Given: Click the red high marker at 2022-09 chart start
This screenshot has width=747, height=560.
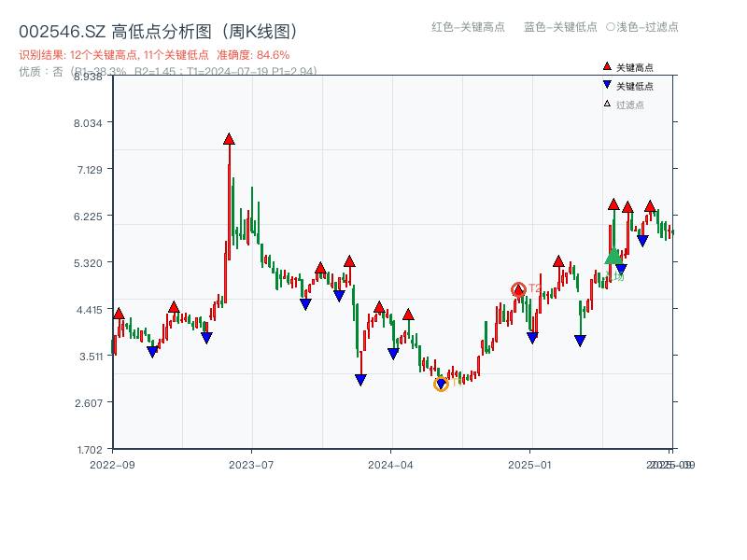Looking at the screenshot, I should tap(119, 314).
